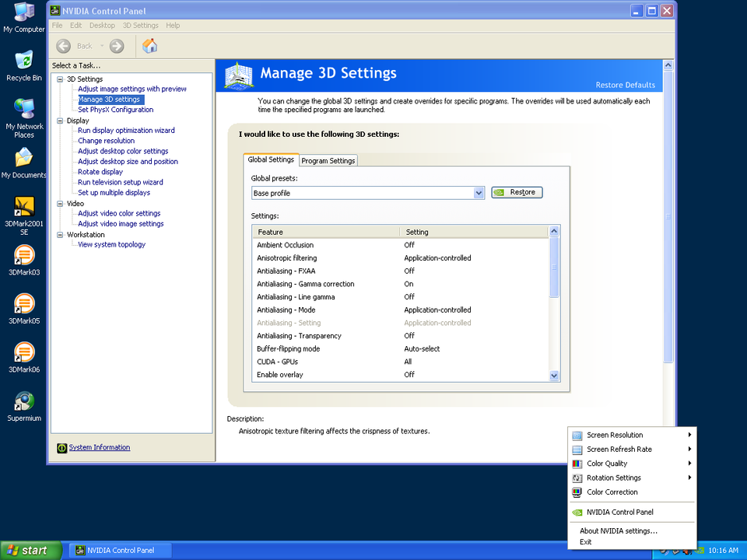747x560 pixels.
Task: Open the Global presets dropdown
Action: (x=478, y=192)
